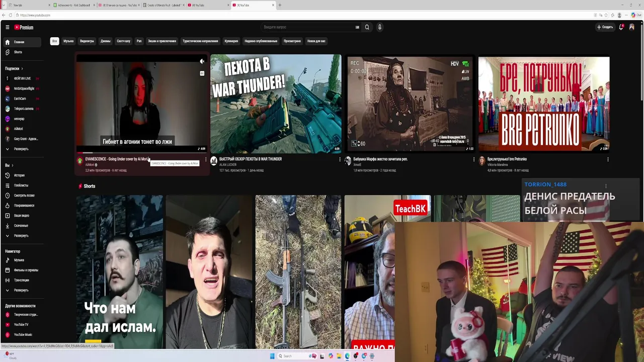Open the Подписки section header
644x362 pixels.
click(x=14, y=68)
